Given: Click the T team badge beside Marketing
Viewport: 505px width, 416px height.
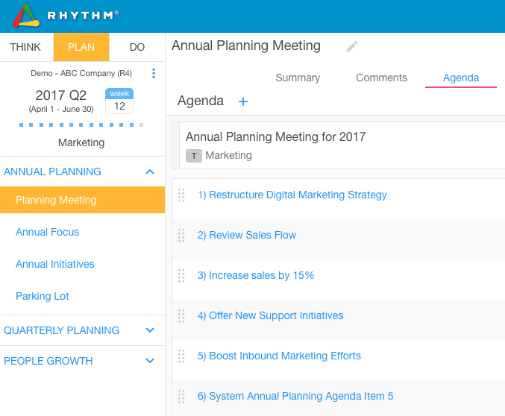Looking at the screenshot, I should (194, 156).
